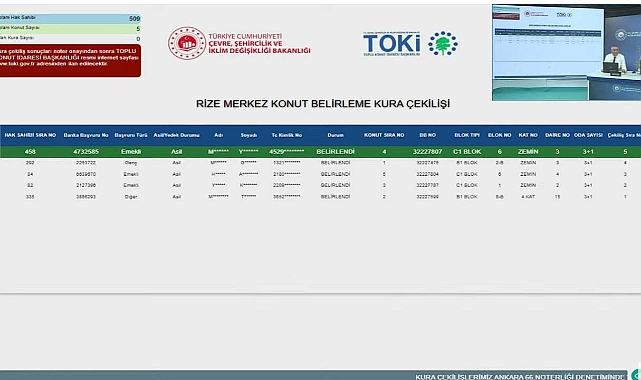Click the 'Genç' application type cell
641x380 pixels.
(130, 163)
